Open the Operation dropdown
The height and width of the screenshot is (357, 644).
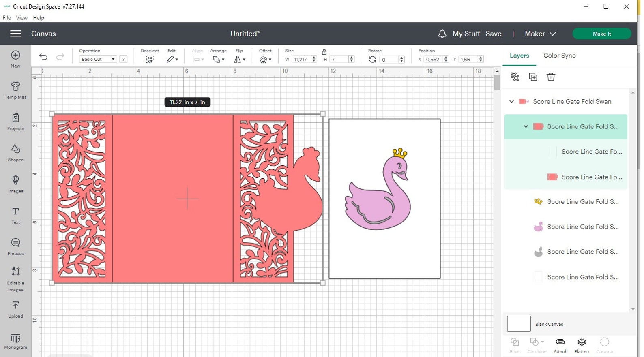(x=98, y=59)
